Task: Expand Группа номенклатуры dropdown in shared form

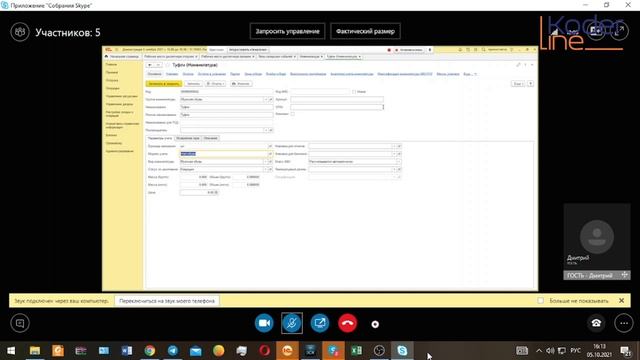Action: 266,99
